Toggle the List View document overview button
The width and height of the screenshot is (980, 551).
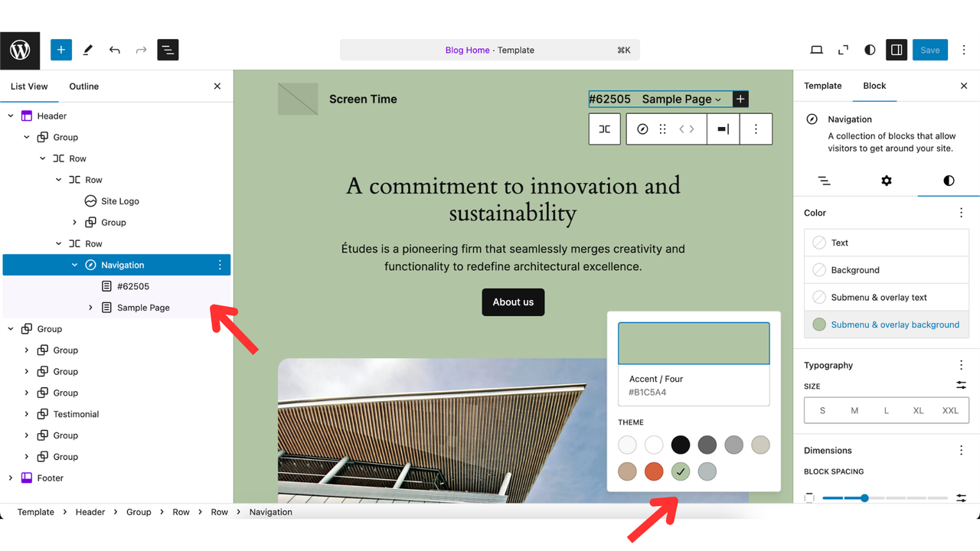(168, 50)
